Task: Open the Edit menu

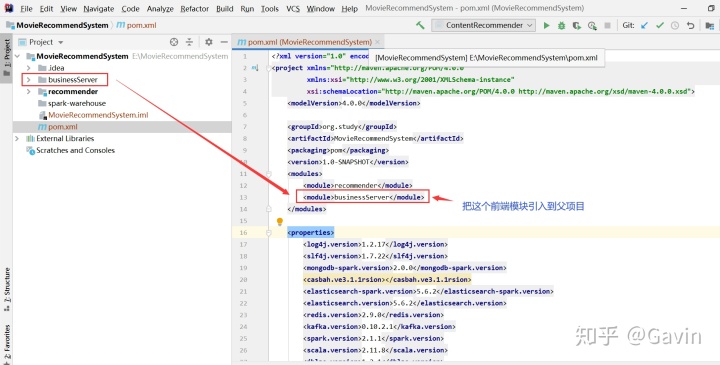Action: 46,9
